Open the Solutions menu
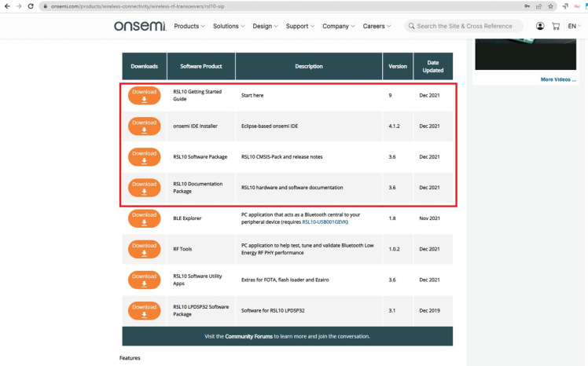588x366 pixels. coord(229,26)
